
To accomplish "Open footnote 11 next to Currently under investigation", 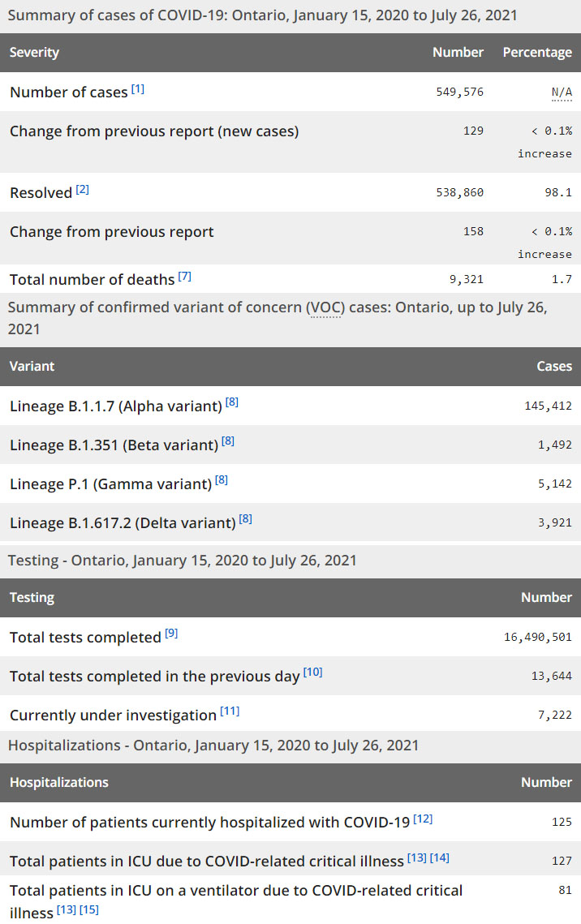I will [x=230, y=711].
